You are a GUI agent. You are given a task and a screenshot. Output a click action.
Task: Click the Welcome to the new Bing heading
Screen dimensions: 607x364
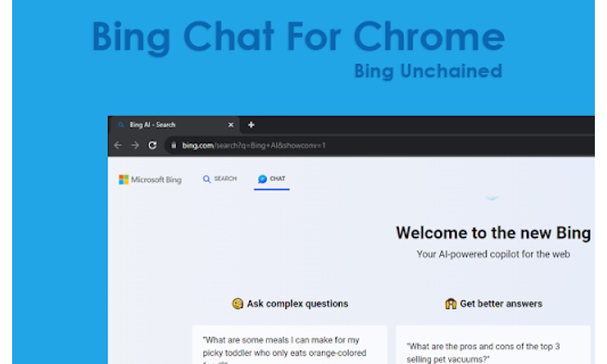click(493, 233)
